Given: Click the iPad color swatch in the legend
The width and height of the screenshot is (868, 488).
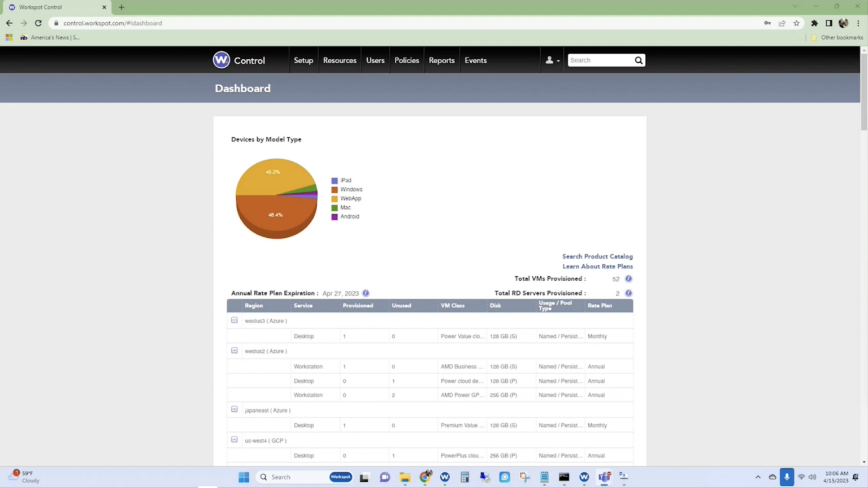Looking at the screenshot, I should [334, 180].
